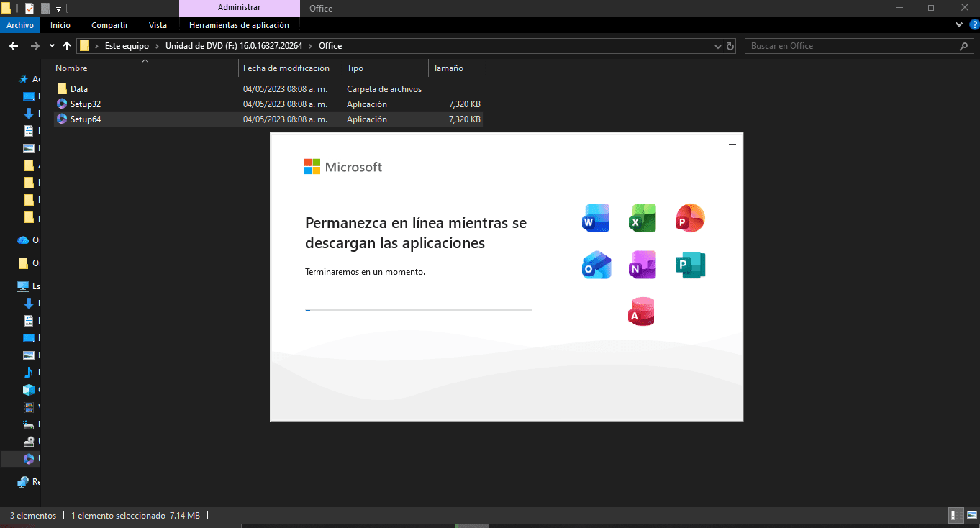Image resolution: width=980 pixels, height=528 pixels.
Task: Click gray new folder icon in title bar
Action: click(45, 9)
